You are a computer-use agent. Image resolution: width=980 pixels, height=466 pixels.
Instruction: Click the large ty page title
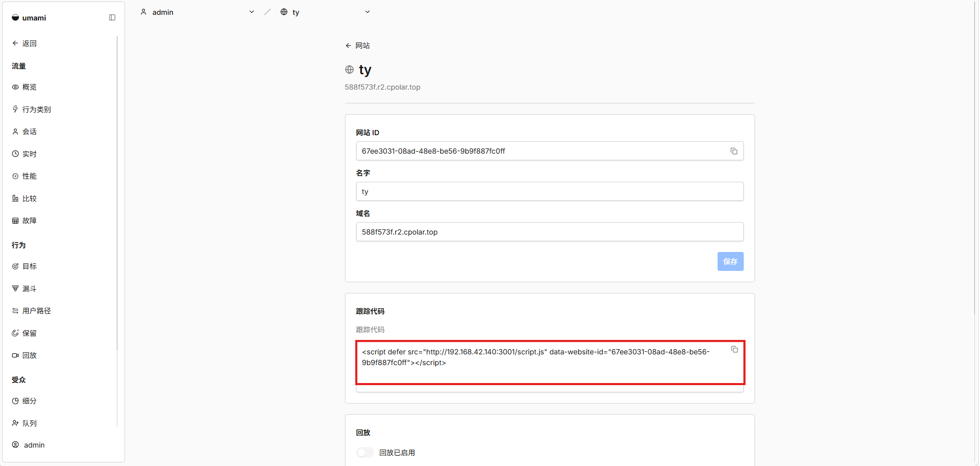[365, 70]
